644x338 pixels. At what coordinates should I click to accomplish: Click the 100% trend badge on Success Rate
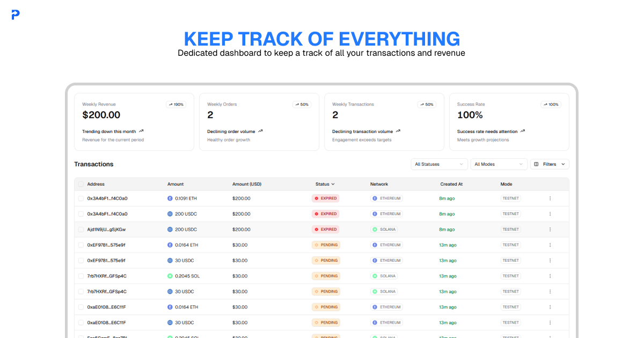pyautogui.click(x=551, y=105)
